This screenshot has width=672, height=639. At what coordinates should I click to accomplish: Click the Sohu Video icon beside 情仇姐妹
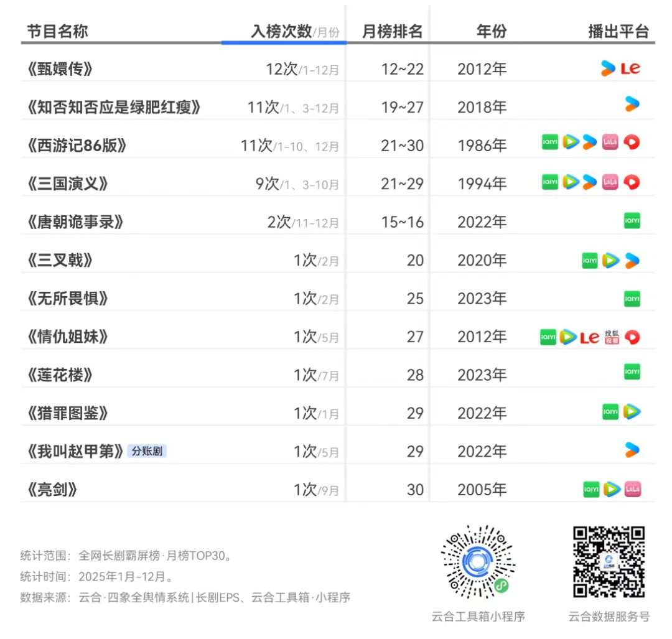(612, 337)
